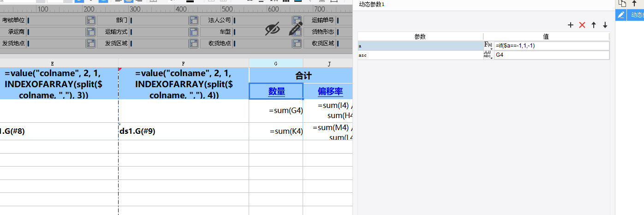Click the 货物形态 label widget

pyautogui.click(x=320, y=32)
